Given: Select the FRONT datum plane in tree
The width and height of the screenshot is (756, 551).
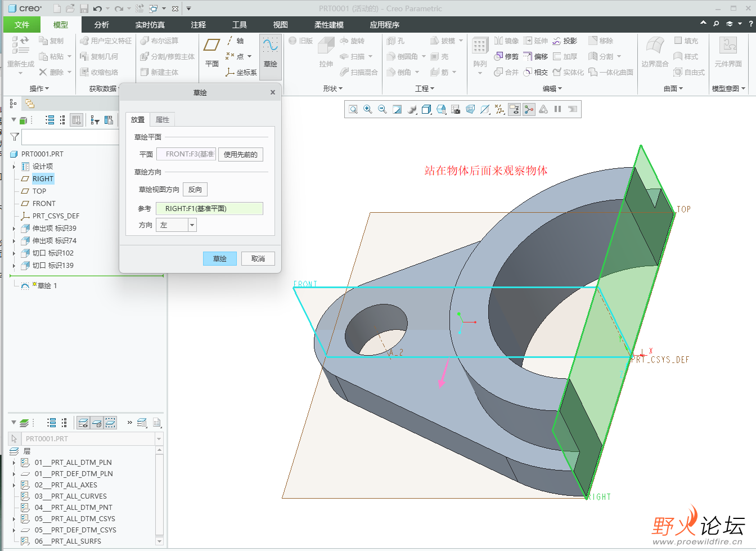Looking at the screenshot, I should coord(44,204).
